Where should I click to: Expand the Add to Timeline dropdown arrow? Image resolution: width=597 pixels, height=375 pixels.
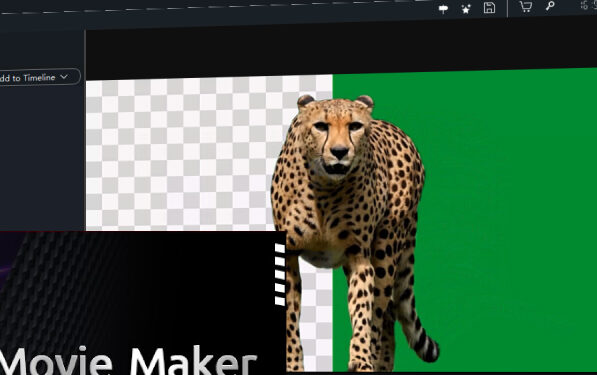click(64, 77)
